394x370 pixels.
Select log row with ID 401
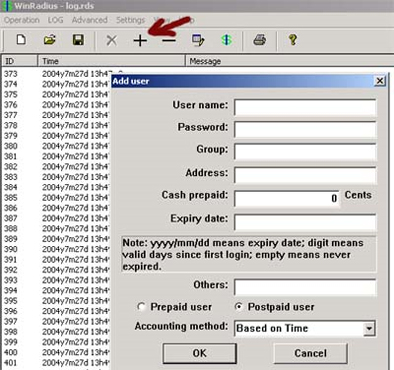click(56, 363)
